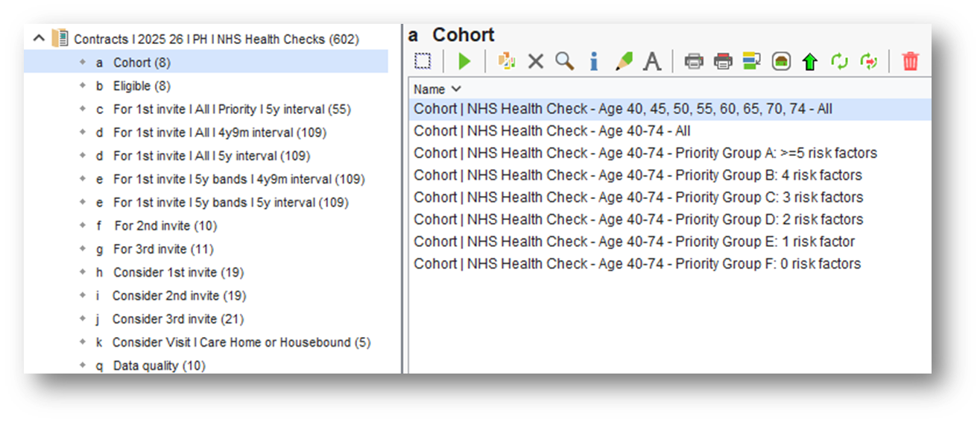The height and width of the screenshot is (422, 980).
Task: Select 'Priority Group D: 2 risk factors' search
Action: coord(639,219)
